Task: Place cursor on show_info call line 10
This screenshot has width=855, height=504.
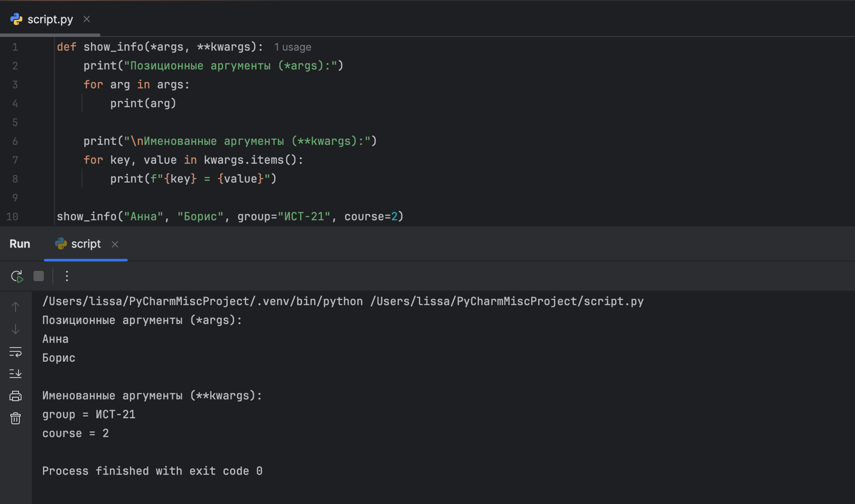Action: pyautogui.click(x=230, y=216)
